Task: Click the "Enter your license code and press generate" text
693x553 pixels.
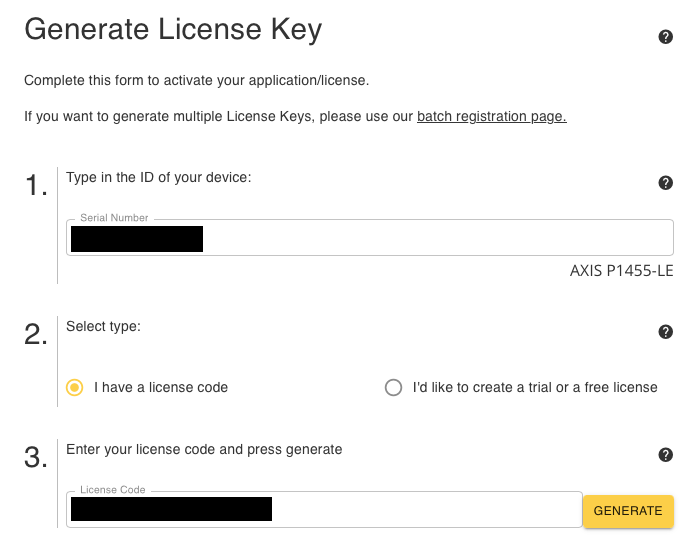Action: (204, 449)
